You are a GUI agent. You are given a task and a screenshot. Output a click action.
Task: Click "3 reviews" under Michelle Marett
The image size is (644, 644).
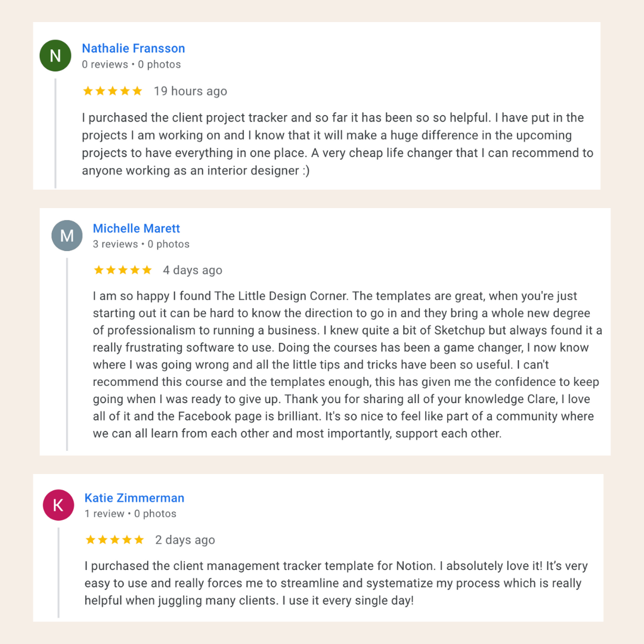point(116,244)
